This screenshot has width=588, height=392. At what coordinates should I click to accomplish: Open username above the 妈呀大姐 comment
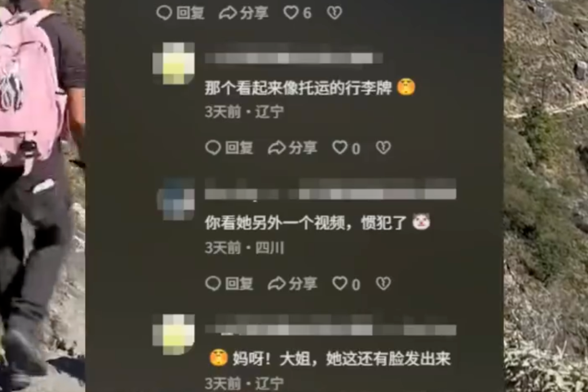[330, 329]
